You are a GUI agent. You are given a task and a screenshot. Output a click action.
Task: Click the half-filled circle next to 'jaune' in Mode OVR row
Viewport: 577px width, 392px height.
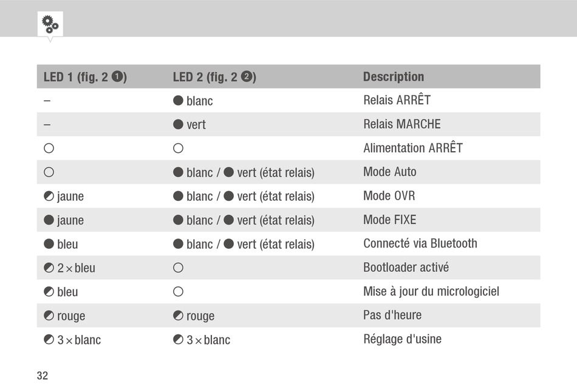pos(49,196)
